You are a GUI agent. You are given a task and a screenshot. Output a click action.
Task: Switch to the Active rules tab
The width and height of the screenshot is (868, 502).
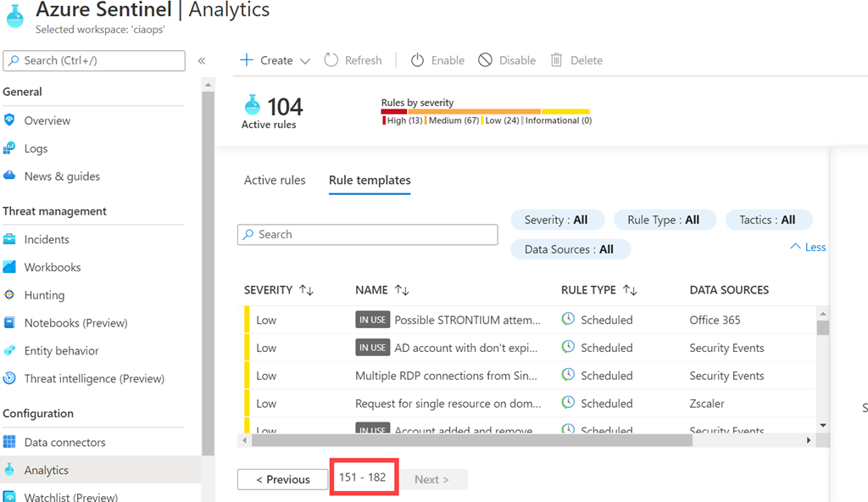point(275,181)
